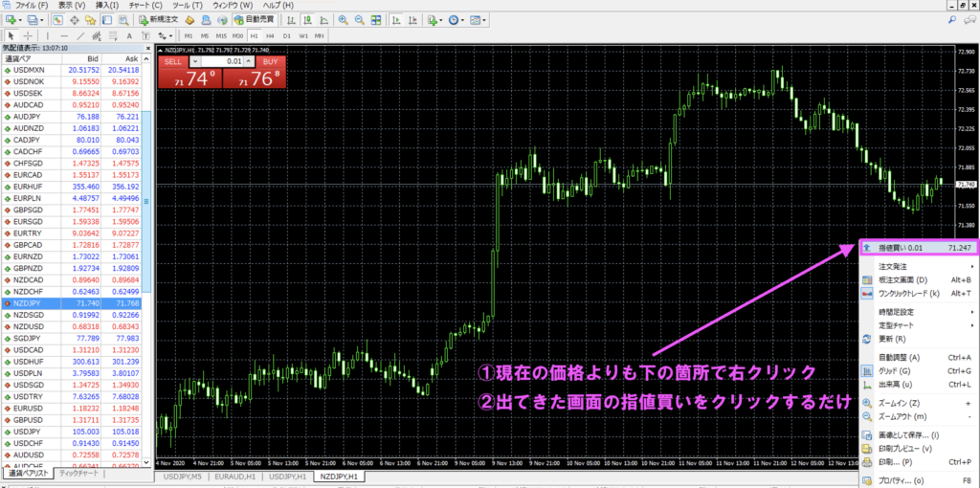
Task: Click the 新規注文 new order button
Action: [x=158, y=20]
